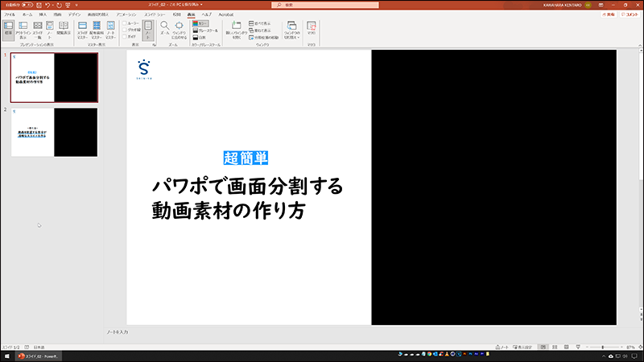Click the KAWAHARA KENTARO account name

[562, 5]
